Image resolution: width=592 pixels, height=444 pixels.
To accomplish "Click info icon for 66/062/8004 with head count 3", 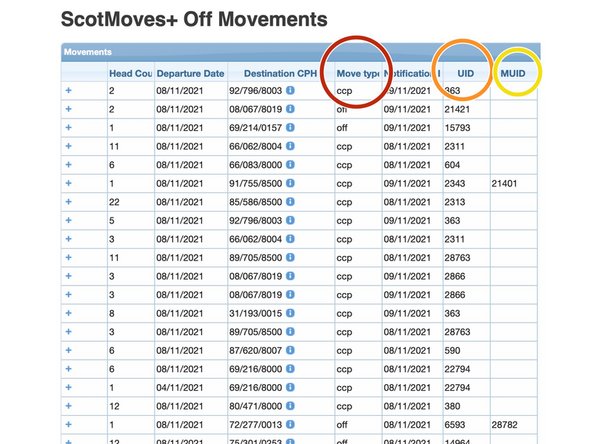I will pos(290,239).
